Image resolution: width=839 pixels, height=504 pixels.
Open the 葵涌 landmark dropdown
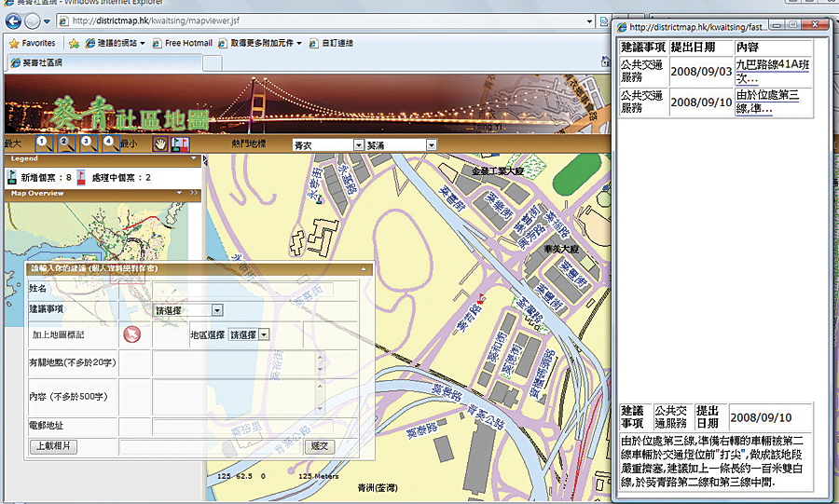[x=432, y=144]
